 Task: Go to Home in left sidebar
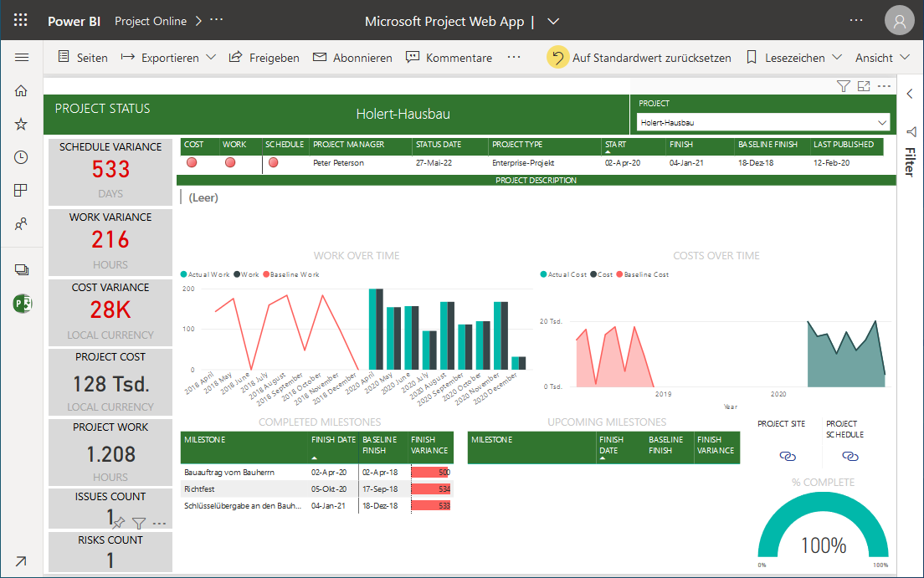21,90
